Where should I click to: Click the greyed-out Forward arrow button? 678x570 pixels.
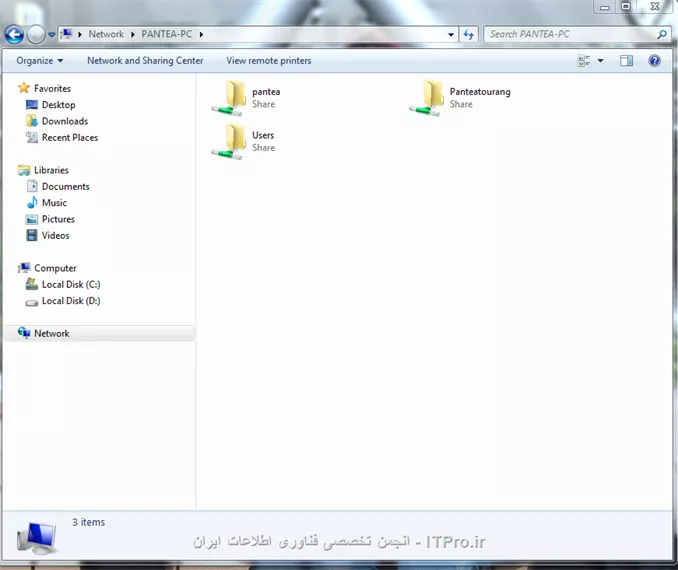tap(36, 35)
